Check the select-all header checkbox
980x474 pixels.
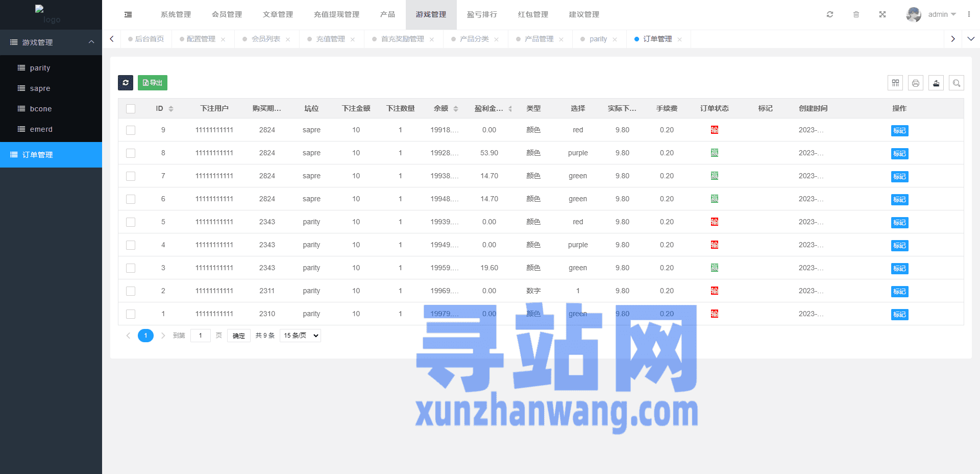[x=131, y=109]
